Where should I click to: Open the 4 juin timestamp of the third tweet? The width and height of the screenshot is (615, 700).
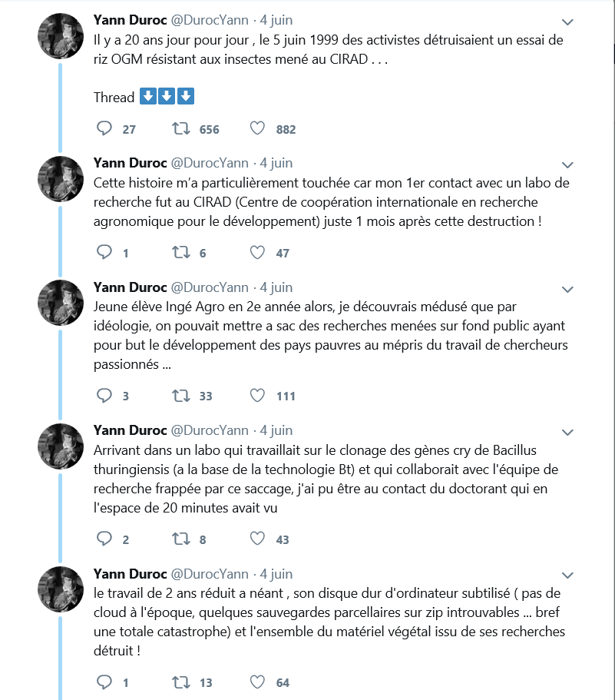276,287
